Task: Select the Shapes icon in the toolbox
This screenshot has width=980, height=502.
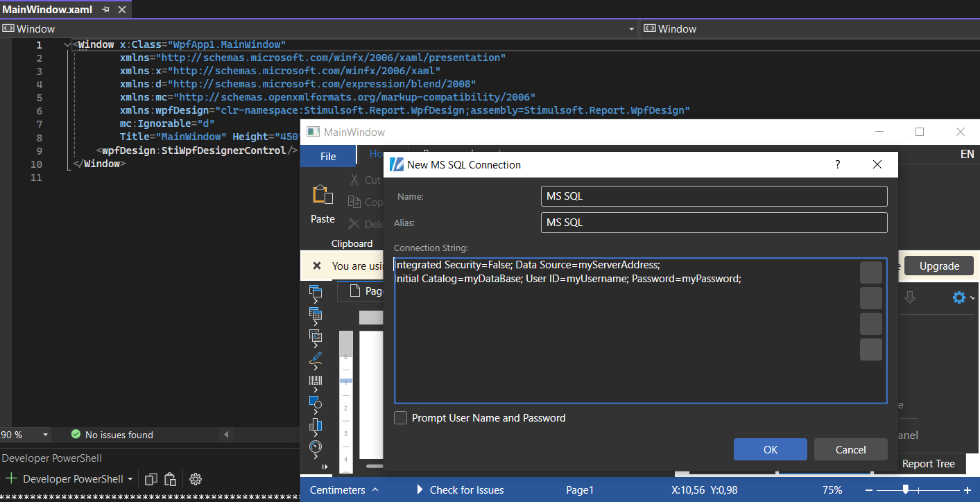Action: pyautogui.click(x=316, y=402)
